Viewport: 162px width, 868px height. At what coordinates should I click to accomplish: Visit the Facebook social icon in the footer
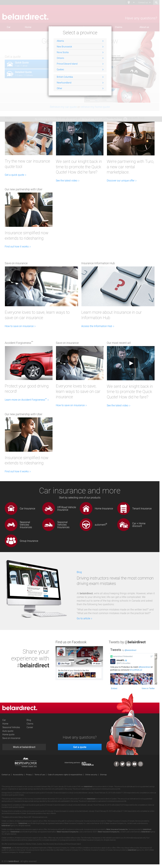point(116,764)
